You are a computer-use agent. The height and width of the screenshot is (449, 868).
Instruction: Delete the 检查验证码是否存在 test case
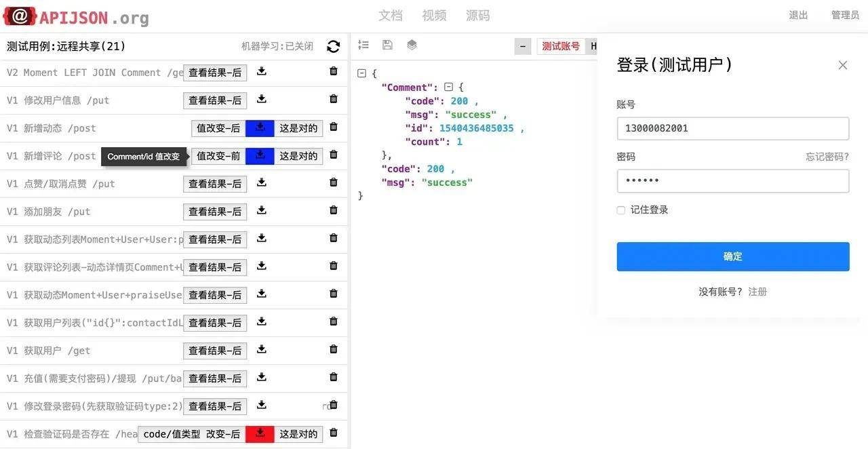[333, 433]
